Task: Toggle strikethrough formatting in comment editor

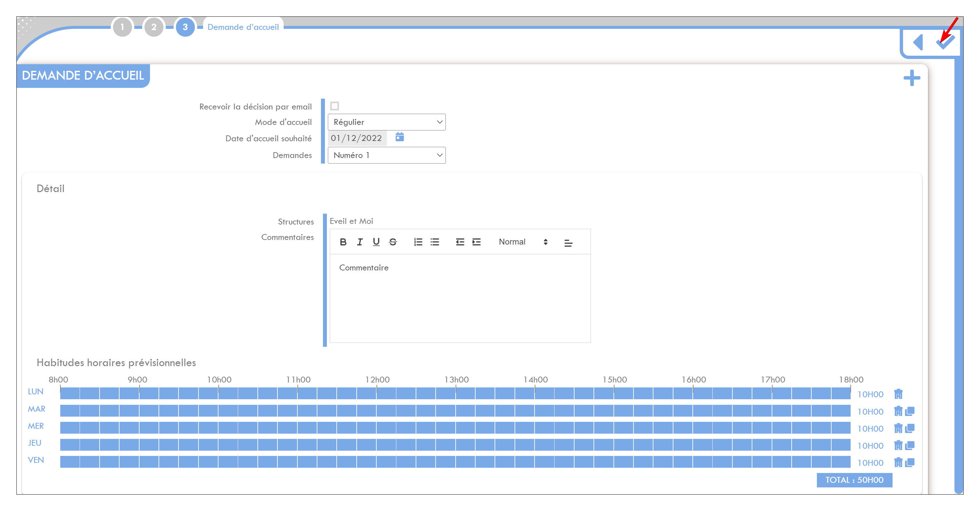Action: (393, 242)
